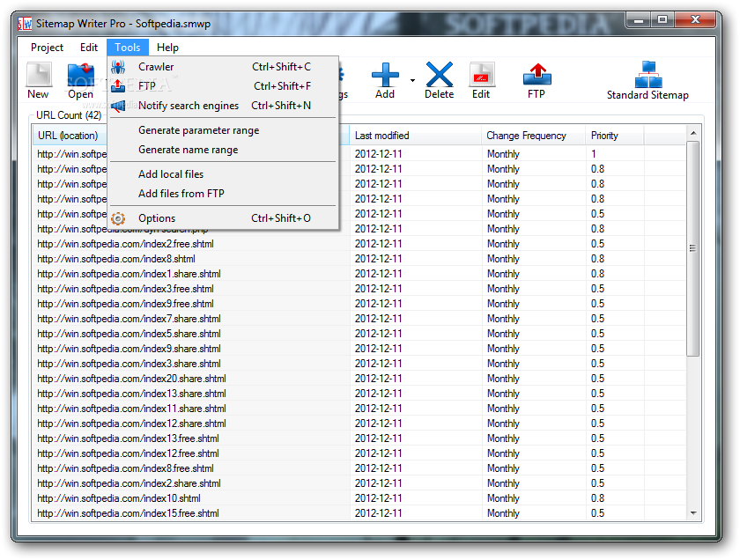Click the URL Count (42) label
Viewport: 740px width, 560px height.
coord(69,115)
